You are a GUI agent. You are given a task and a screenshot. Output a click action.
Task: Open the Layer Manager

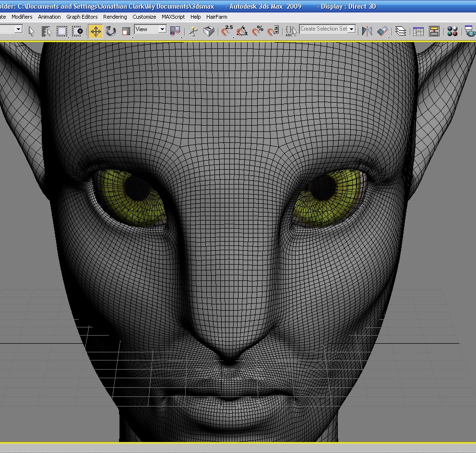(401, 31)
